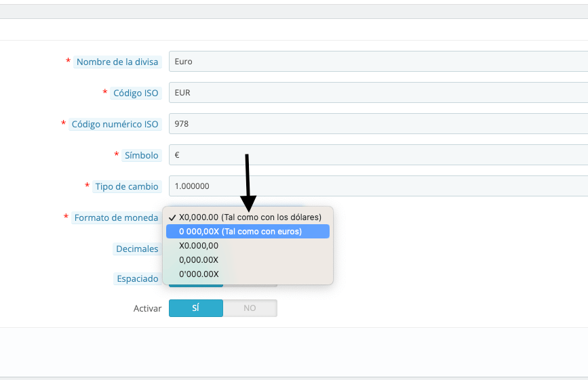The image size is (588, 380).
Task: Click the Código ISO label
Action: tap(136, 93)
